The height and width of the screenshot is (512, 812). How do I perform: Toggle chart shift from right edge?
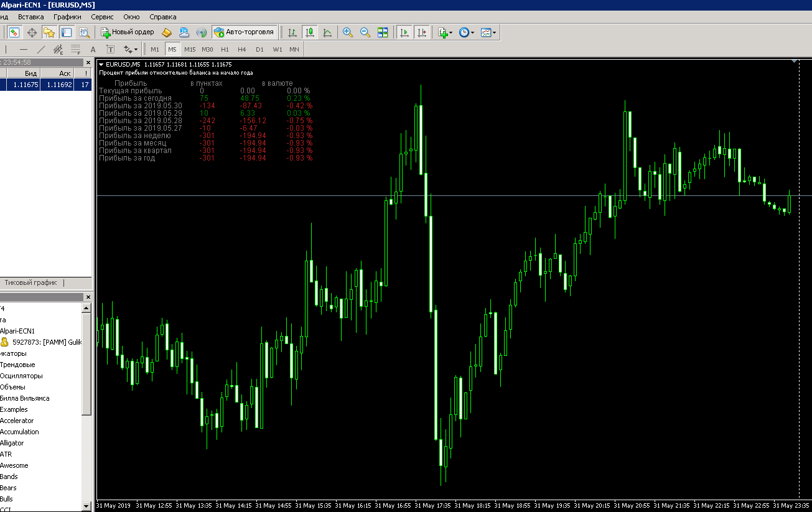(x=422, y=32)
